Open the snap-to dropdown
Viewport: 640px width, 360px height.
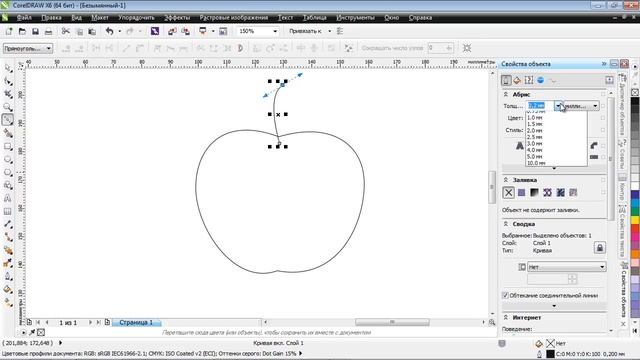[x=329, y=31]
